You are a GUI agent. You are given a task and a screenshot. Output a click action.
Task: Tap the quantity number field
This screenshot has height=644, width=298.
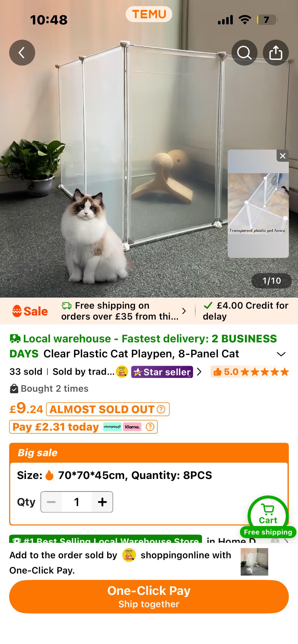click(76, 502)
